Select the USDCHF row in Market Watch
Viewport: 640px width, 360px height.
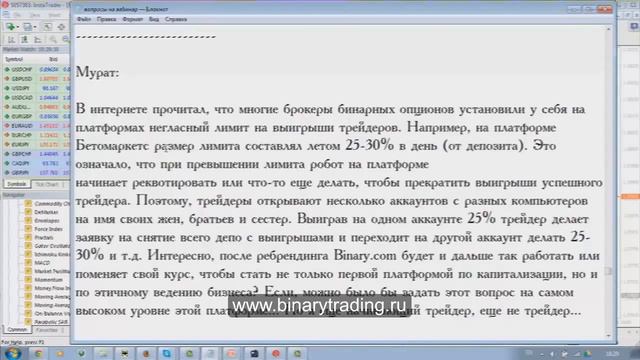click(x=36, y=69)
